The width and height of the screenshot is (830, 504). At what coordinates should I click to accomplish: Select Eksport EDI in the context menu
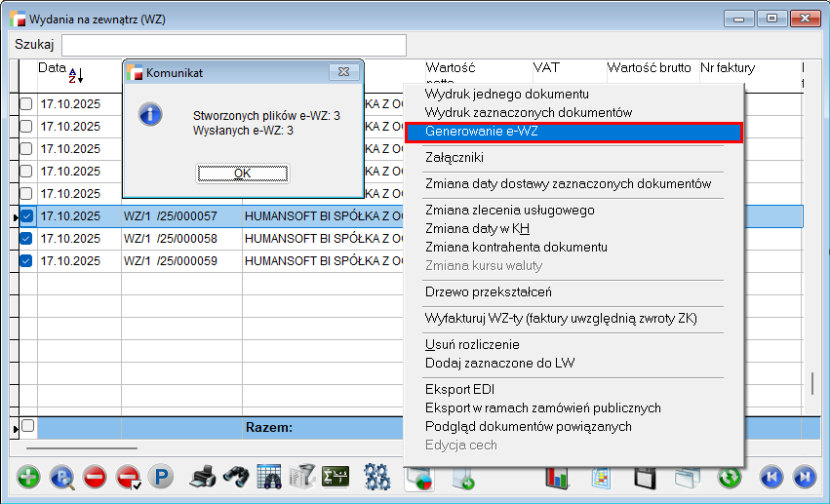click(x=461, y=390)
